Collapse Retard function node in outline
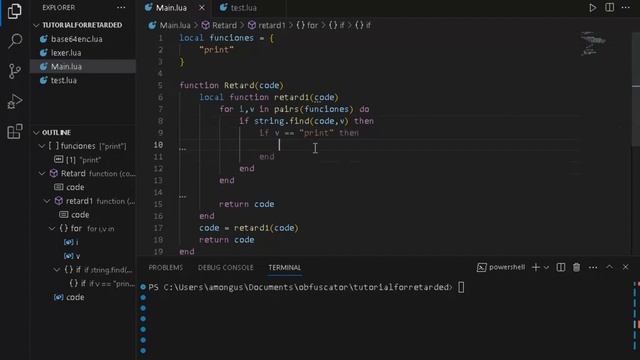This screenshot has width=640, height=360. [x=42, y=173]
